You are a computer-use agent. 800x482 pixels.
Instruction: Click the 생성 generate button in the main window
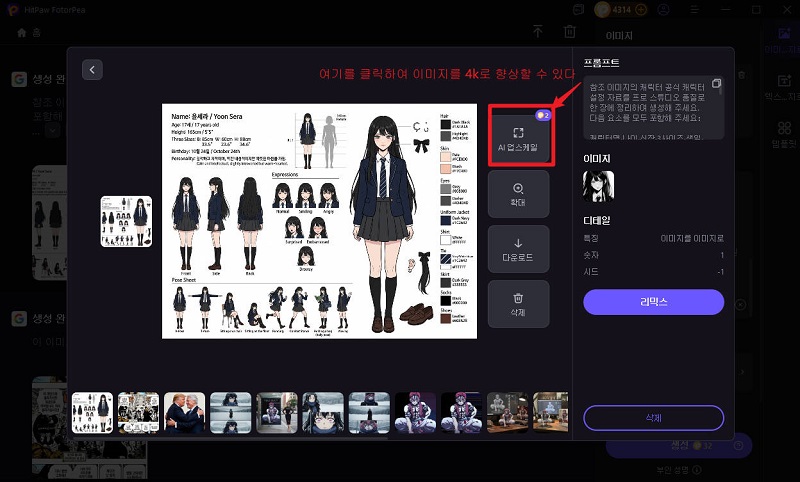pos(679,445)
